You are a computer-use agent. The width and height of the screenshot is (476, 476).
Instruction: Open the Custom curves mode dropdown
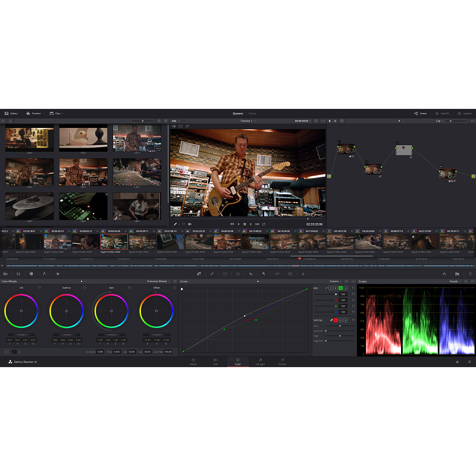click(335, 281)
